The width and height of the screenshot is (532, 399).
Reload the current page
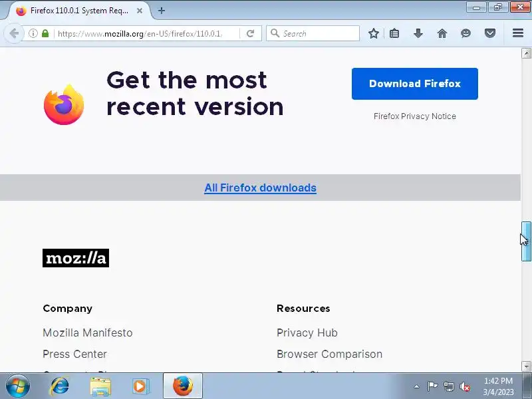(251, 33)
